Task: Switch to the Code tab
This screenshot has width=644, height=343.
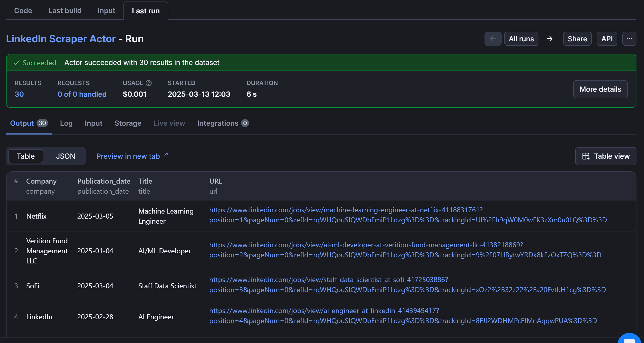Action: tap(23, 11)
